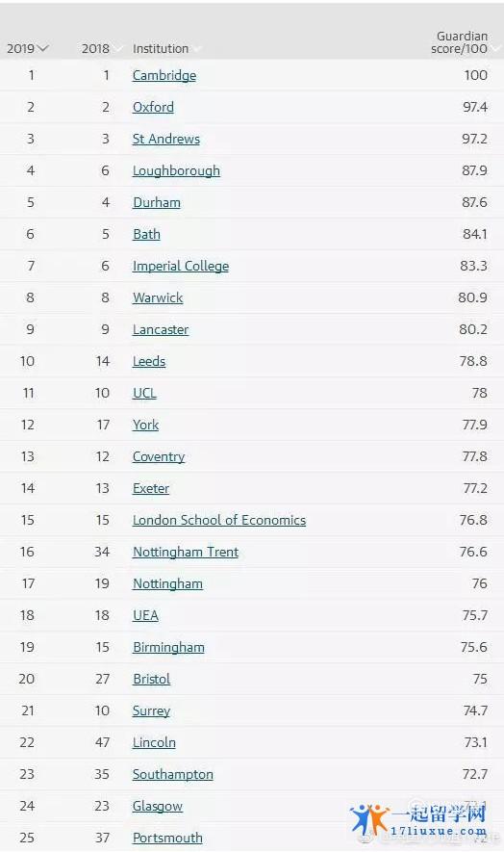
Task: Select the UEA link
Action: (x=145, y=615)
